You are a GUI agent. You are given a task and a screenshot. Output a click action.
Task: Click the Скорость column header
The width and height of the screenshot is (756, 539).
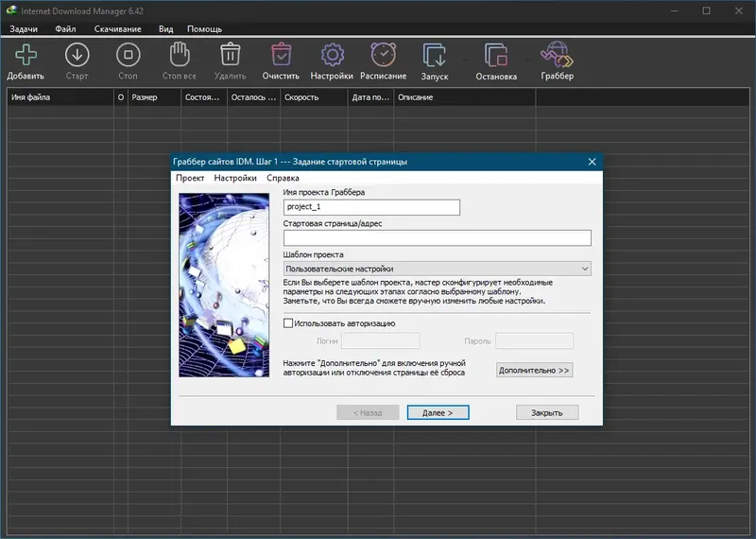[x=314, y=97]
